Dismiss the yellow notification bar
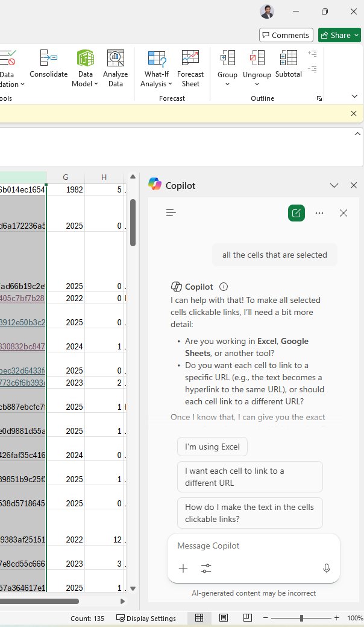 354,113
